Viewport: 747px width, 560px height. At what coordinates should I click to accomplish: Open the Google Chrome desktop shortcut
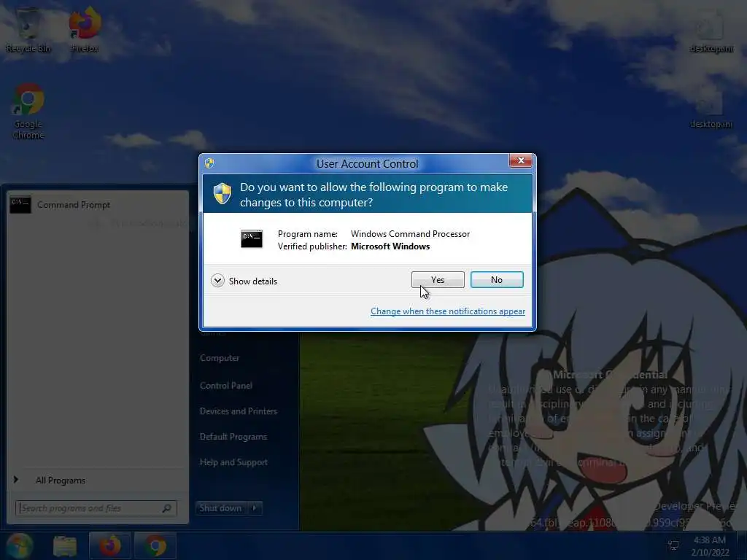coord(28,112)
